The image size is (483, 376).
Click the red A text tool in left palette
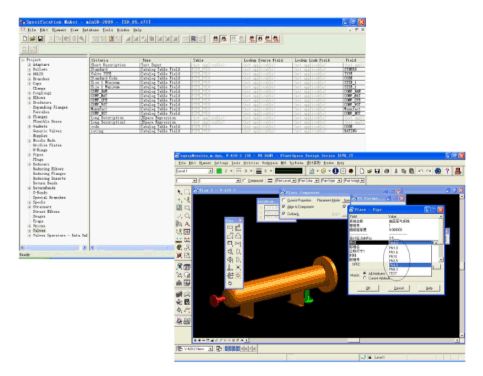click(187, 224)
